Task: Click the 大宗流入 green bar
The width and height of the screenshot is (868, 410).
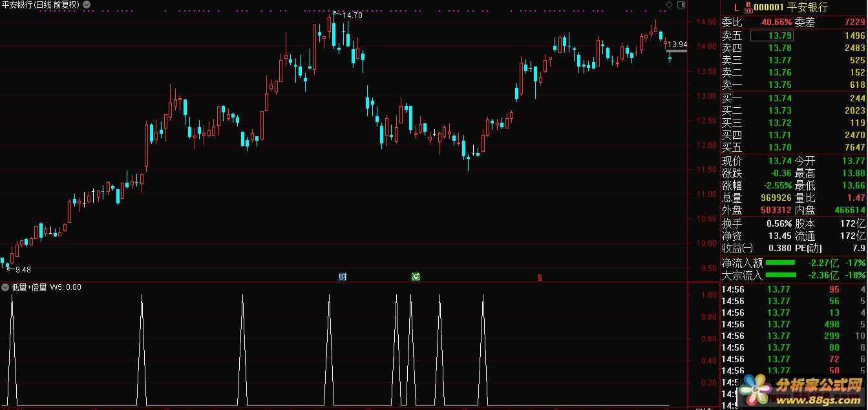Action: click(781, 275)
